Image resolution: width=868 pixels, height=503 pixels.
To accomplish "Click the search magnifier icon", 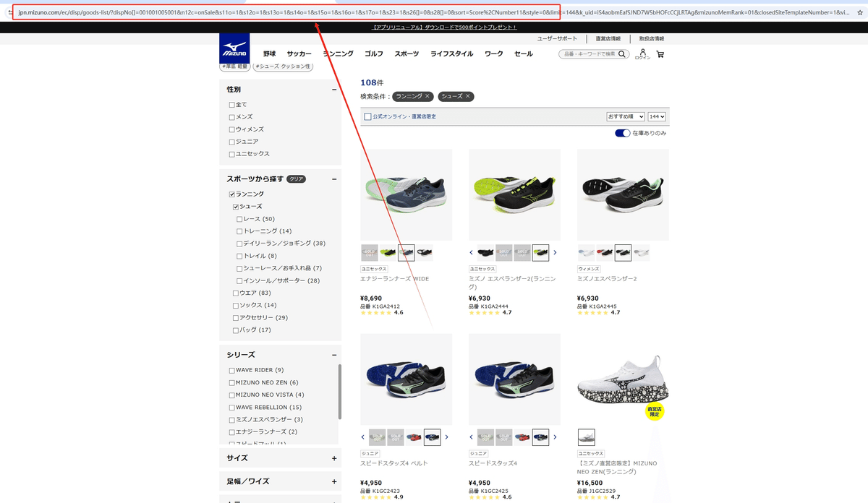I will pyautogui.click(x=622, y=54).
